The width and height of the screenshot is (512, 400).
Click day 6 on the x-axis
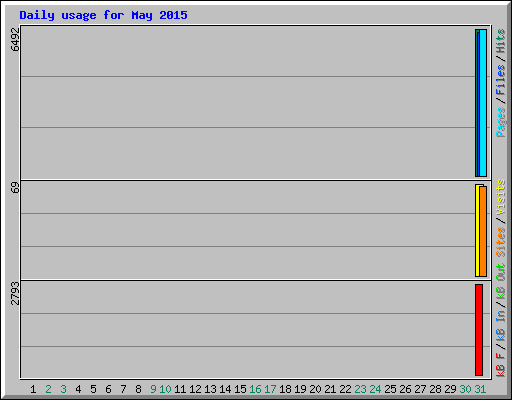108,389
